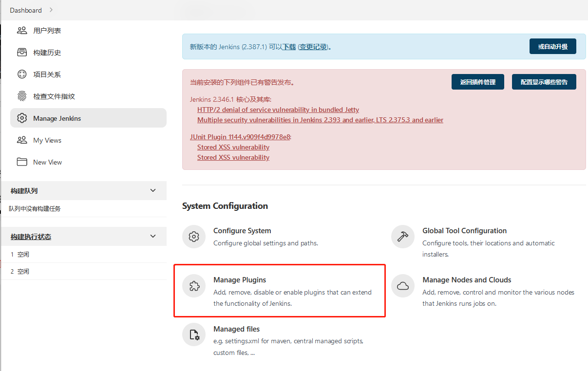Screen dimensions: 588x371
Task: Open Manage Plugins title
Action: pyautogui.click(x=240, y=280)
